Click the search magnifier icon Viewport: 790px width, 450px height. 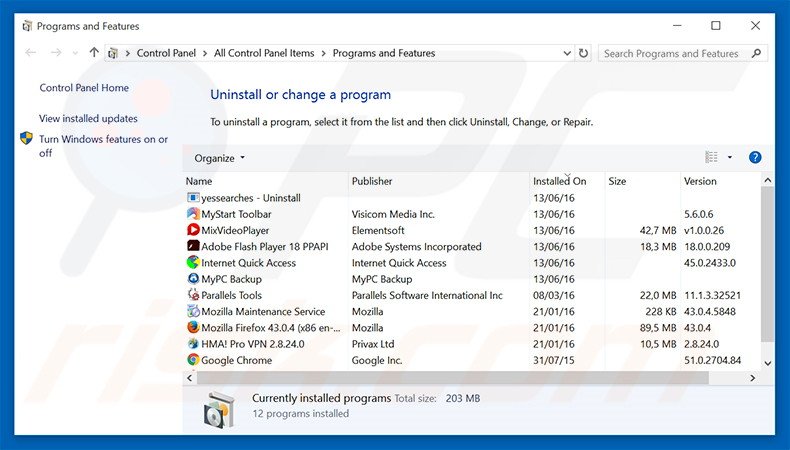pos(756,53)
